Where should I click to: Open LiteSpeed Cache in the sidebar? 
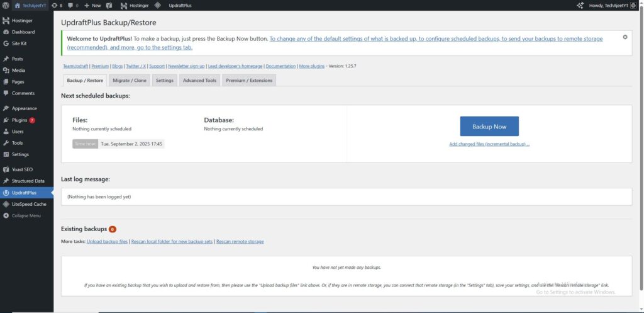click(x=28, y=204)
